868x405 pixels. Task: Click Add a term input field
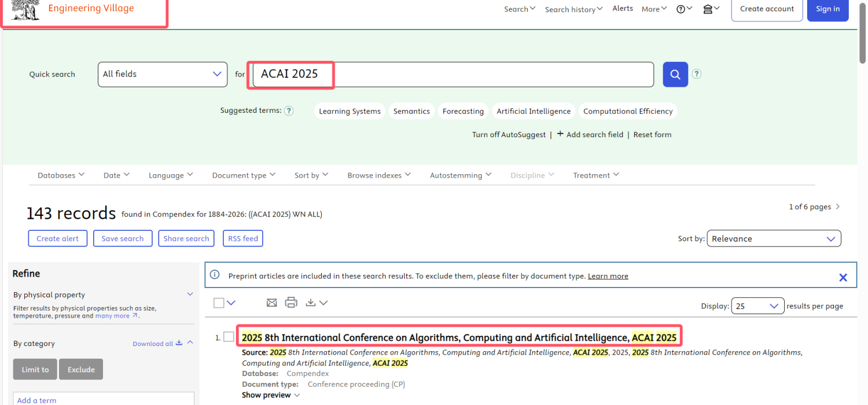(104, 399)
